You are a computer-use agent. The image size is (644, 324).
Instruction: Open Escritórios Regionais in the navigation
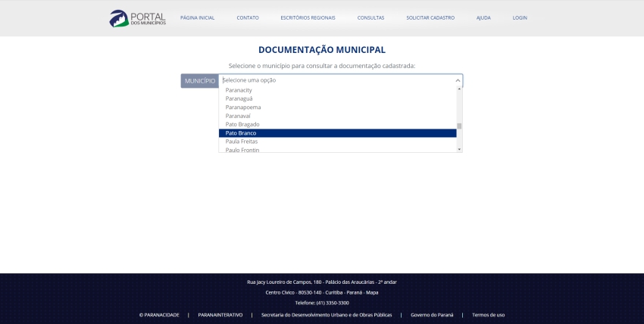click(x=308, y=17)
